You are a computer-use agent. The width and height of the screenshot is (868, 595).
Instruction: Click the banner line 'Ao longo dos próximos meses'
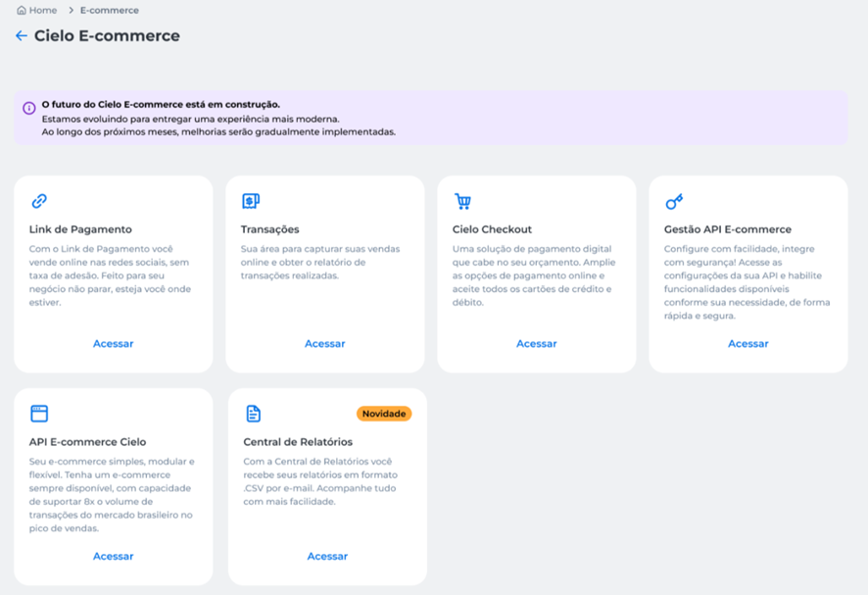coord(218,132)
